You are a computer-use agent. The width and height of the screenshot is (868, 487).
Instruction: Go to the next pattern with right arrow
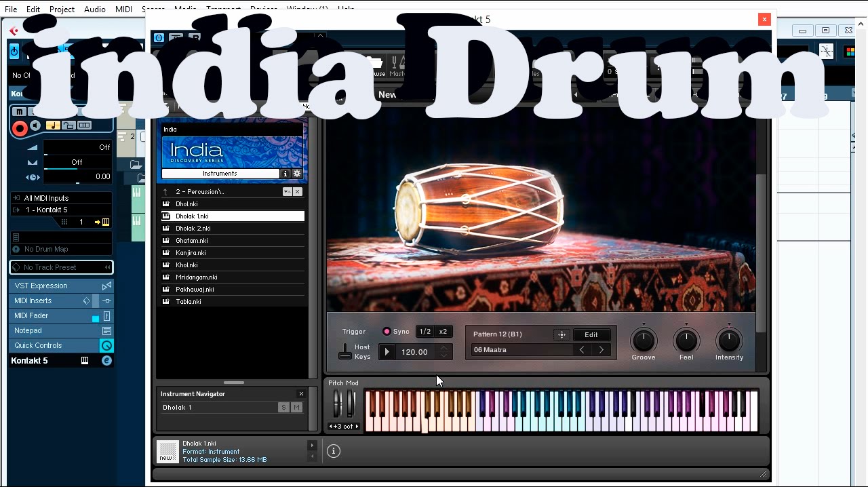click(x=601, y=350)
